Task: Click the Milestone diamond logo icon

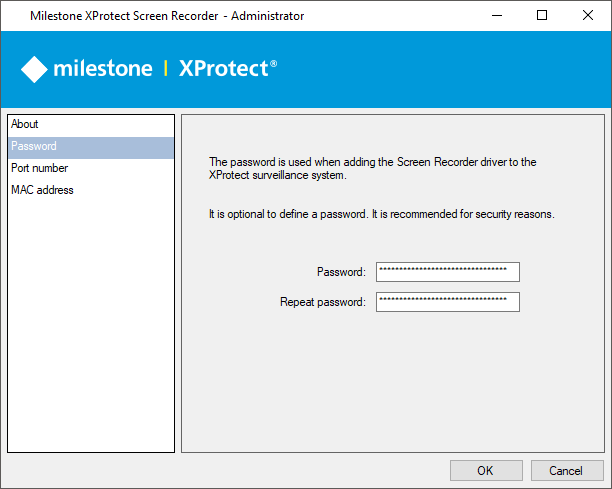Action: pos(35,69)
